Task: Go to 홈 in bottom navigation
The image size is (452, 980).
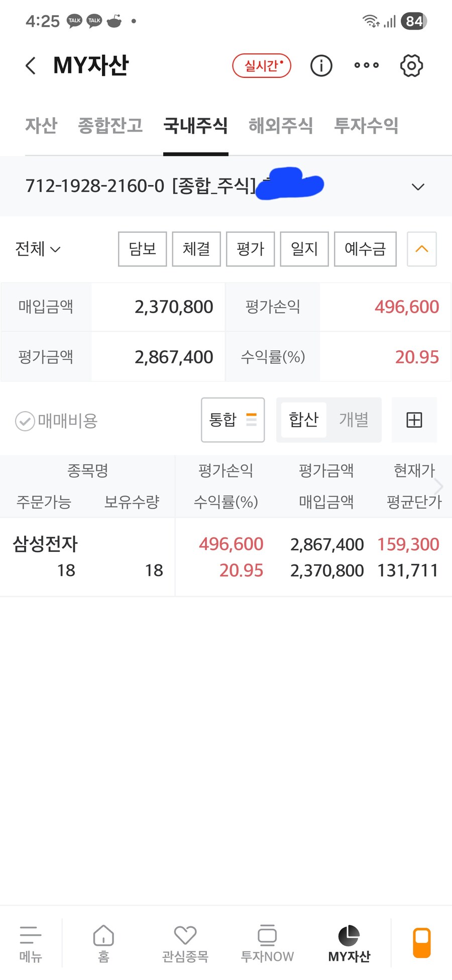Action: (103, 943)
